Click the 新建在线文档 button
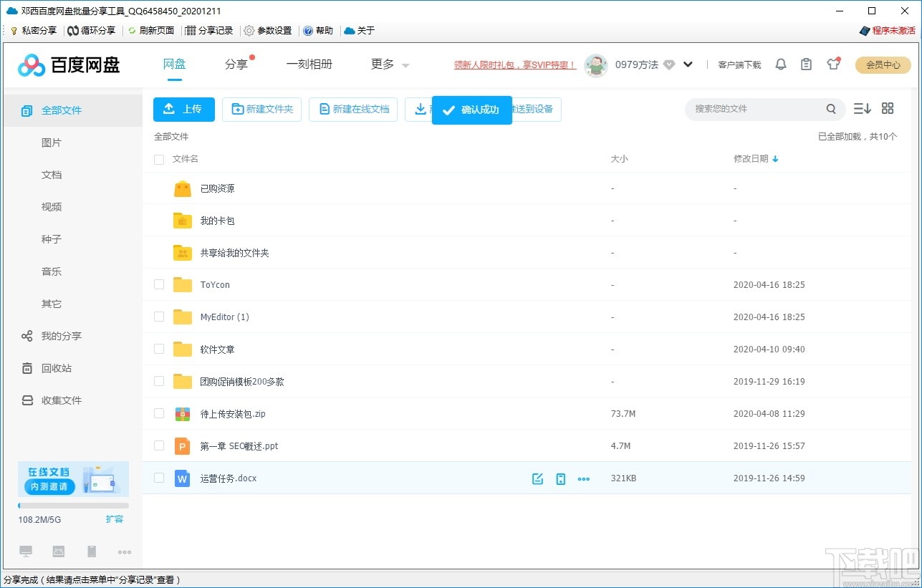The image size is (922, 588). coord(353,109)
